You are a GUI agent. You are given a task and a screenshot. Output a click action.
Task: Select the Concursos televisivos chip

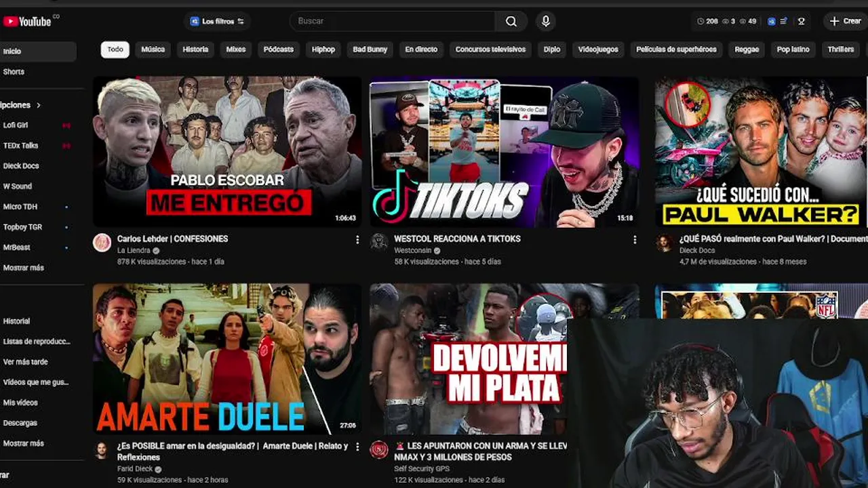click(490, 49)
